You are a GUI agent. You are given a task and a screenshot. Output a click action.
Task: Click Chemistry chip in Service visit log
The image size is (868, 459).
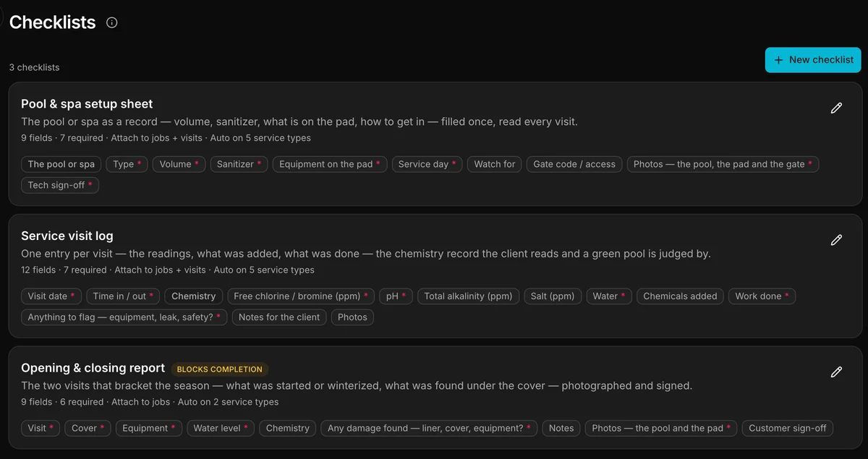[x=194, y=296]
